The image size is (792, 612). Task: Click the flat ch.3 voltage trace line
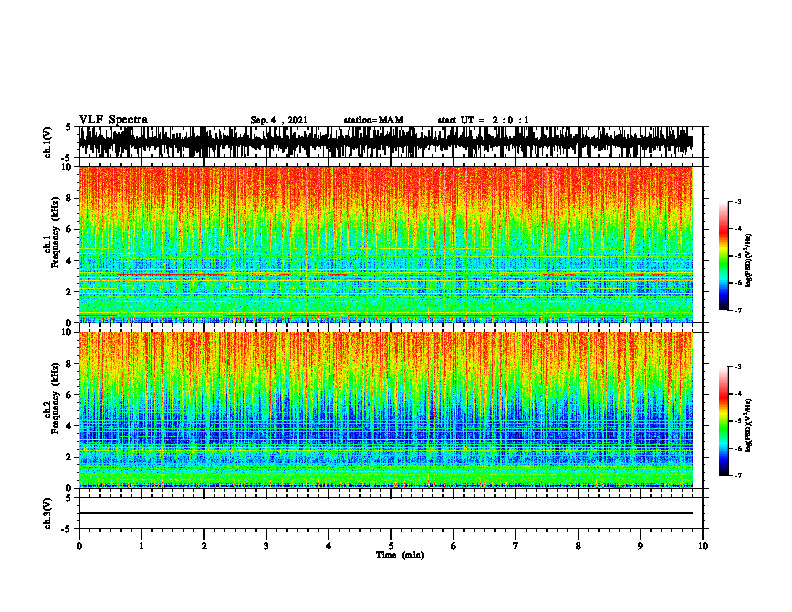click(x=385, y=513)
